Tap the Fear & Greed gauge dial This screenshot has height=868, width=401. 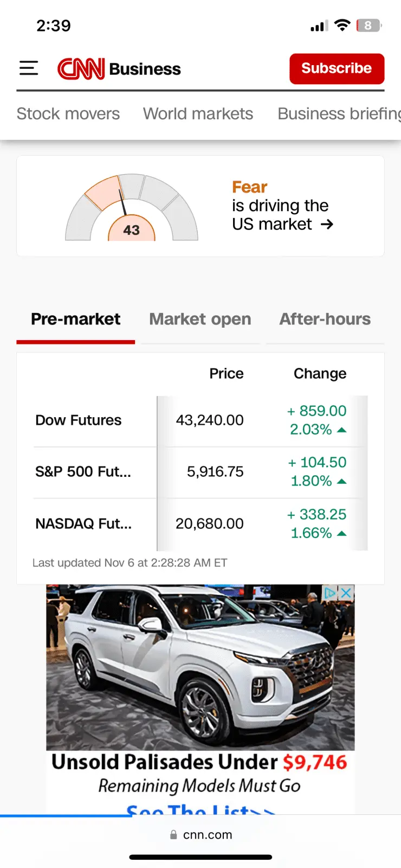tap(132, 209)
